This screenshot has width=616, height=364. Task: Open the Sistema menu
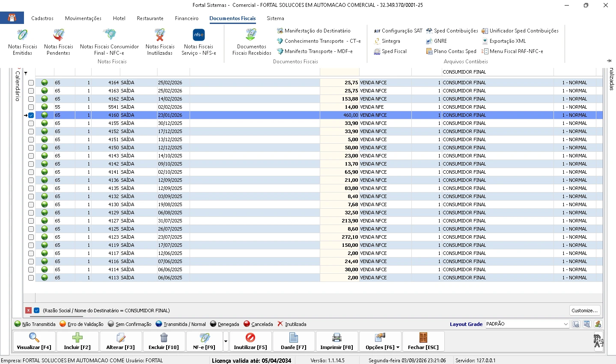click(275, 18)
